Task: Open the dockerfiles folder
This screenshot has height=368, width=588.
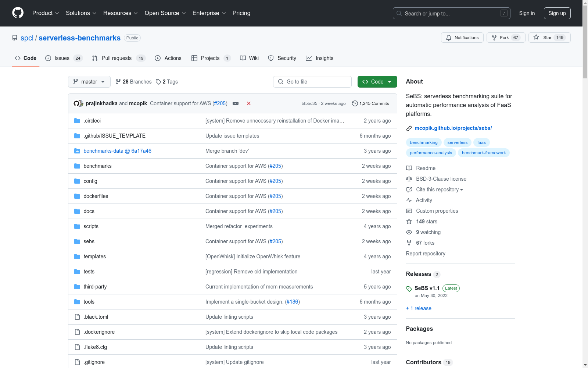Action: [x=96, y=196]
